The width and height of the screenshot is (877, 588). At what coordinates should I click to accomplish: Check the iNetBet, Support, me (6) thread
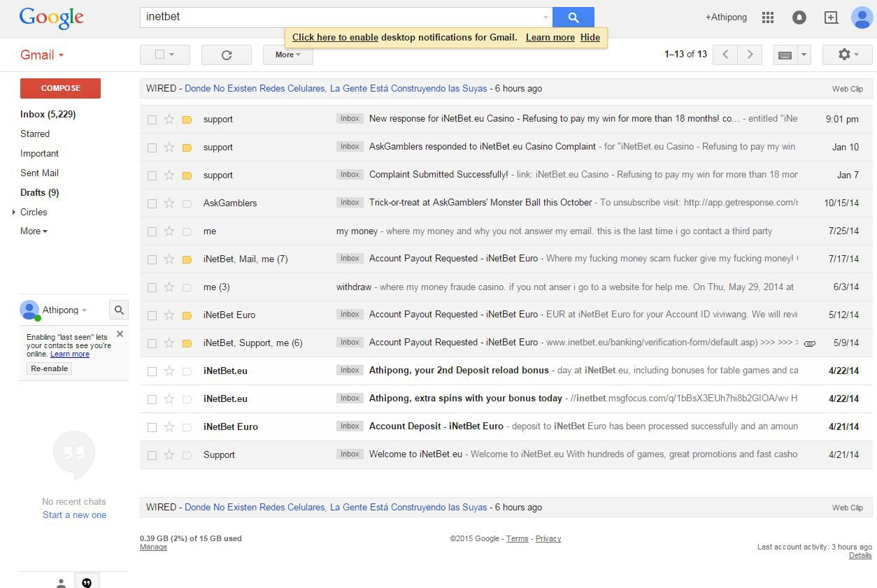[x=152, y=343]
